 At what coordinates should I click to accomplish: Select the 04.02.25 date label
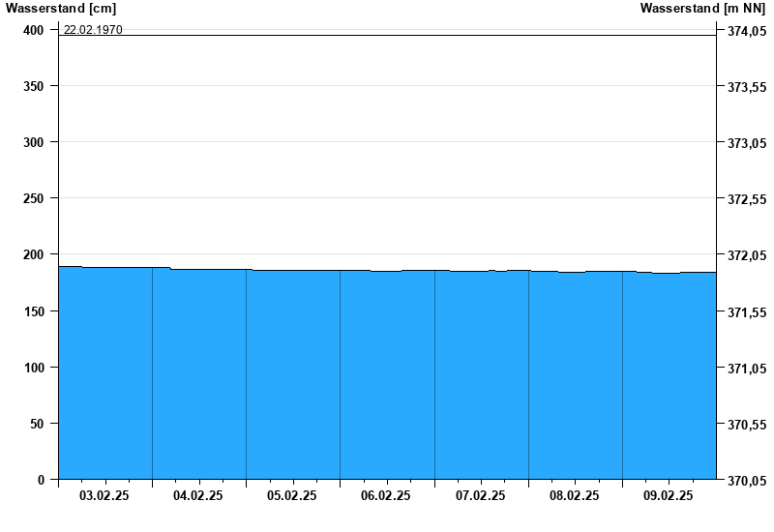click(198, 496)
